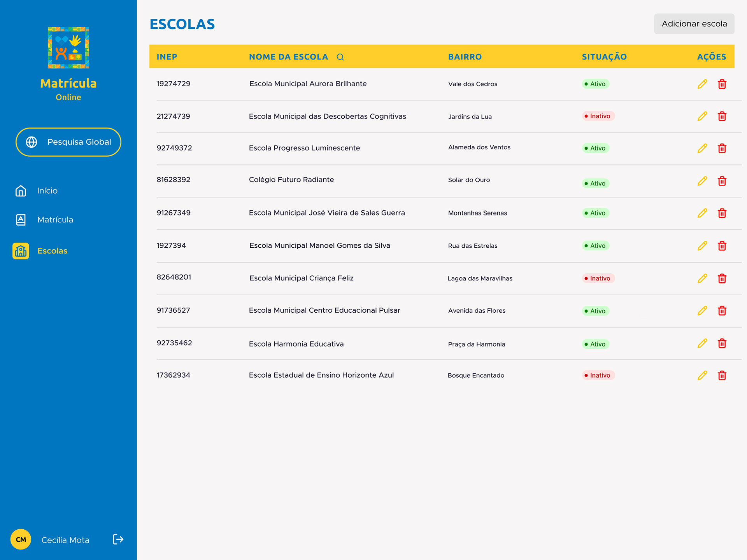
Task: Click the NOME DA ESCOLA column header
Action: tap(288, 57)
